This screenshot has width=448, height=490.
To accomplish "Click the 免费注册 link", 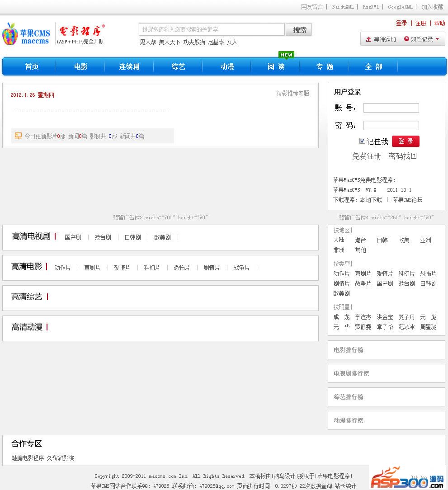I will [367, 156].
